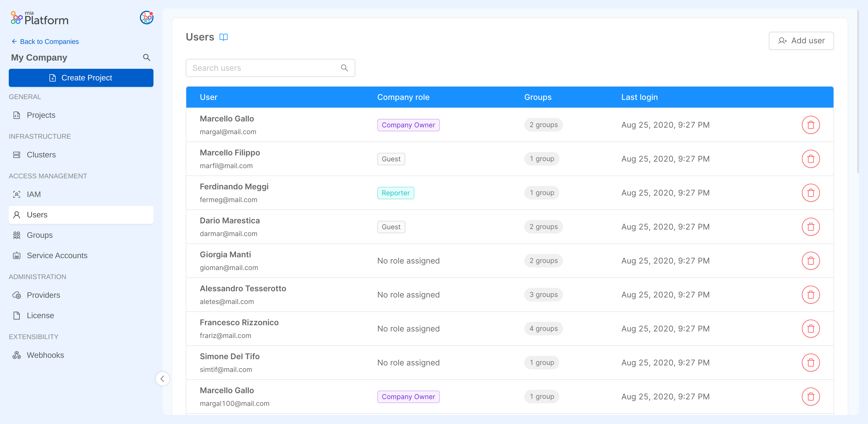Click the company search magnifier icon
The image size is (868, 424).
click(x=147, y=57)
